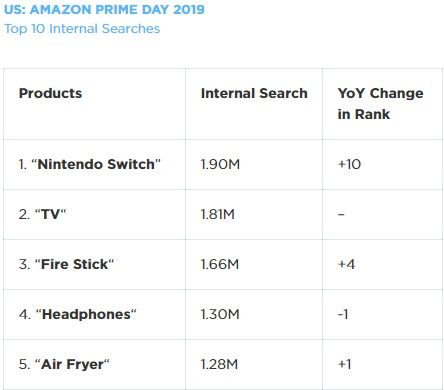The image size is (444, 390).
Task: Select the 1.66M search value
Action: point(220,264)
